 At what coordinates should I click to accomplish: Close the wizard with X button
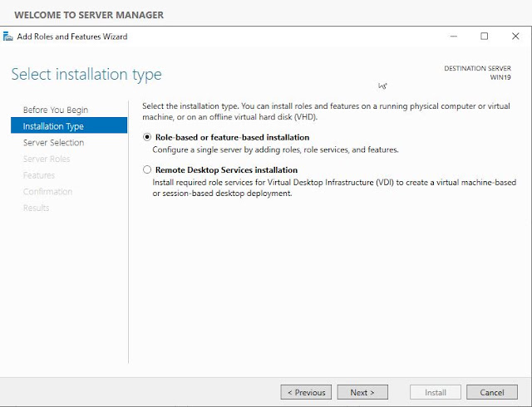pos(515,37)
